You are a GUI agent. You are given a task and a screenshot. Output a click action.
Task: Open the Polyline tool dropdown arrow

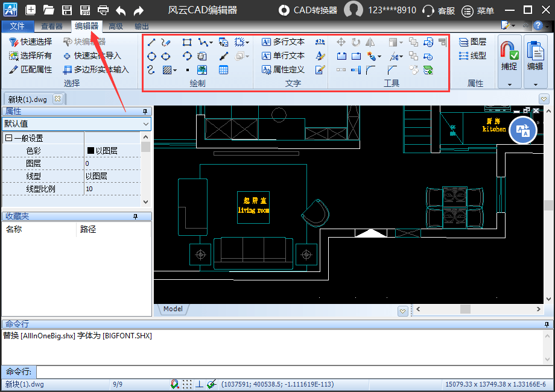tap(211, 43)
